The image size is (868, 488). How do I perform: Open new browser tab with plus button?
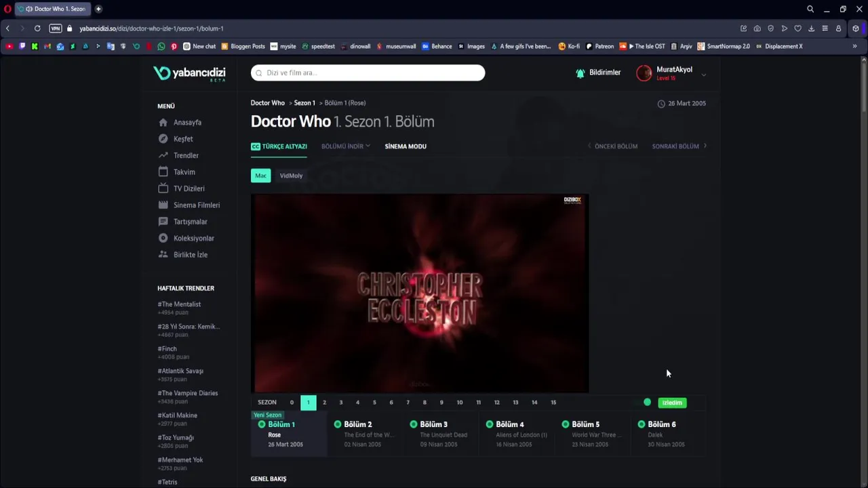tap(98, 9)
